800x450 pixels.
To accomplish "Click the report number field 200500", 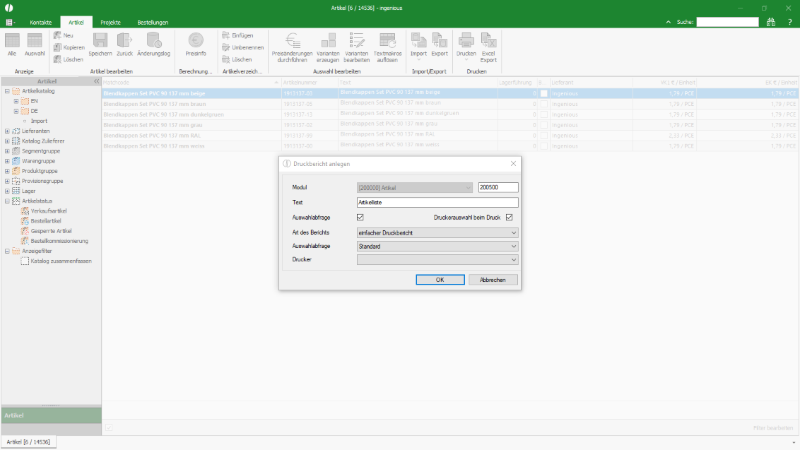I will coord(498,188).
